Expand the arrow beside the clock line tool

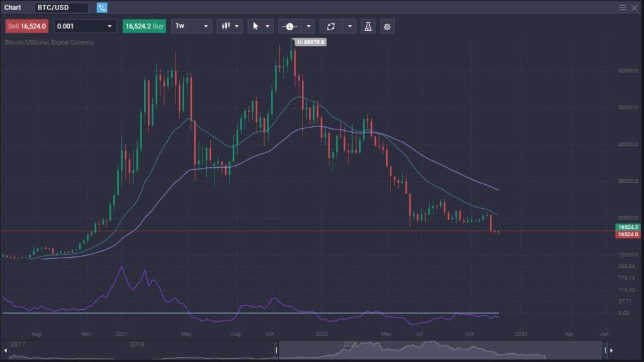point(308,26)
